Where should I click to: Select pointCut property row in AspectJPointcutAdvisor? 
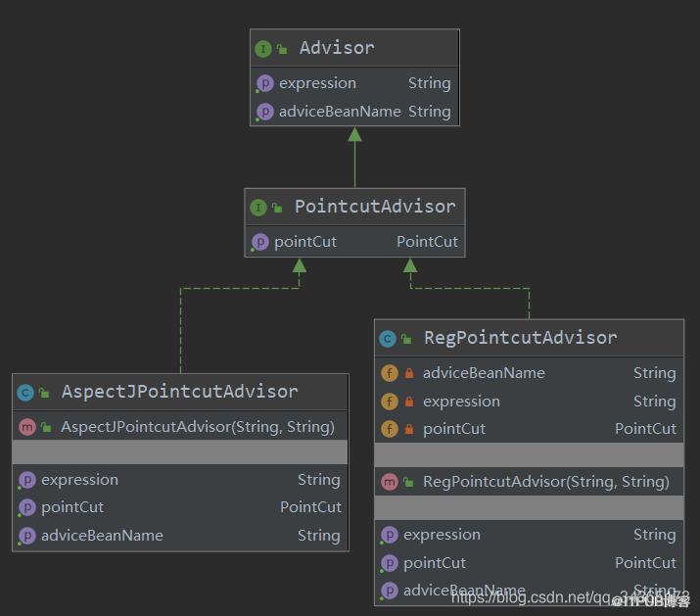coord(180,507)
